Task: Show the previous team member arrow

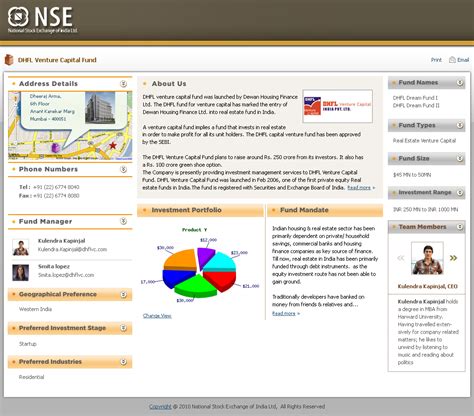Action: pyautogui.click(x=401, y=258)
